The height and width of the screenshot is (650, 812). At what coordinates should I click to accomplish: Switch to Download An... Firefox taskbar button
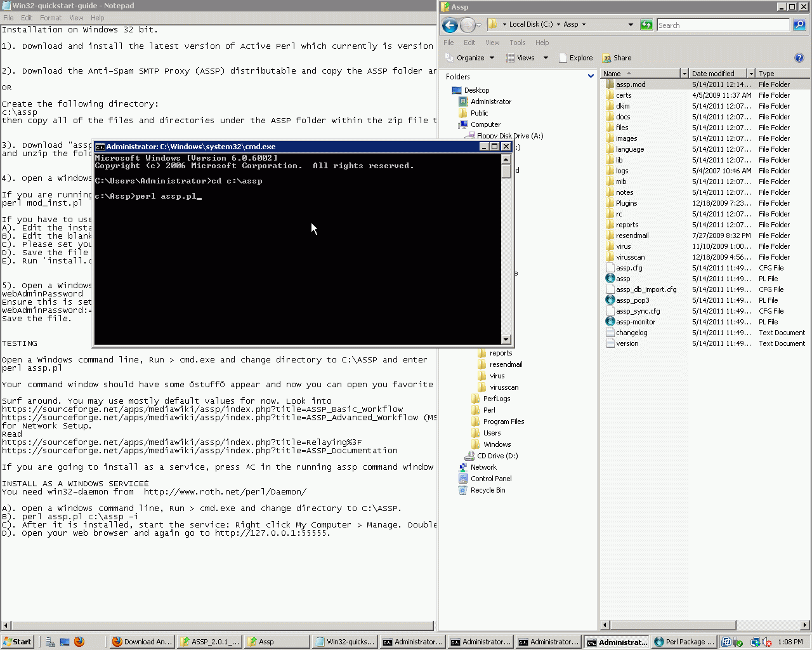pos(141,642)
